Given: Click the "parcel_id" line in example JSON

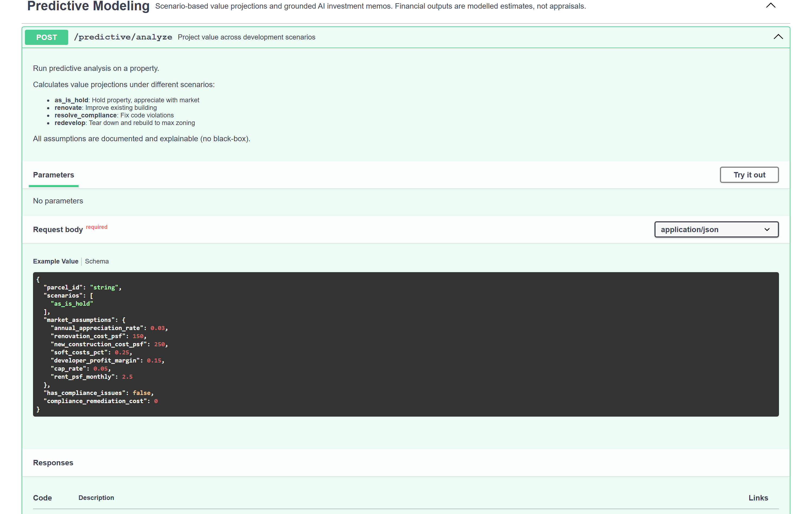Looking at the screenshot, I should [x=82, y=288].
